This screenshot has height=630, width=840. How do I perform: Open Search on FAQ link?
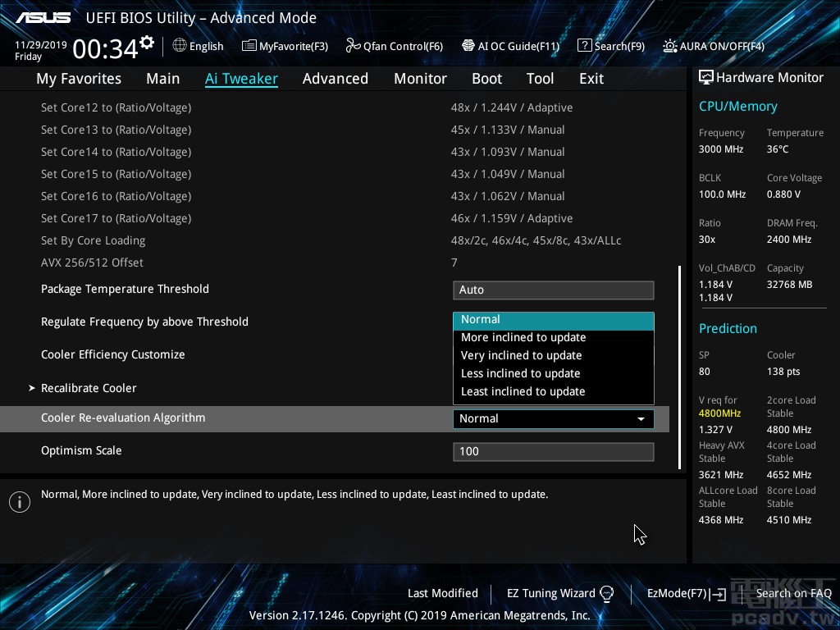[793, 593]
